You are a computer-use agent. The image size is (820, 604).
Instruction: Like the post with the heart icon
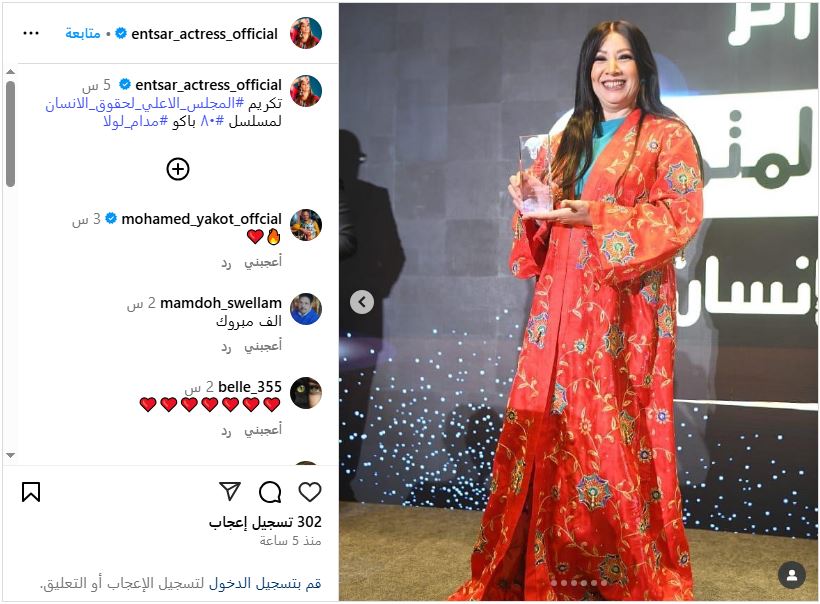[310, 492]
